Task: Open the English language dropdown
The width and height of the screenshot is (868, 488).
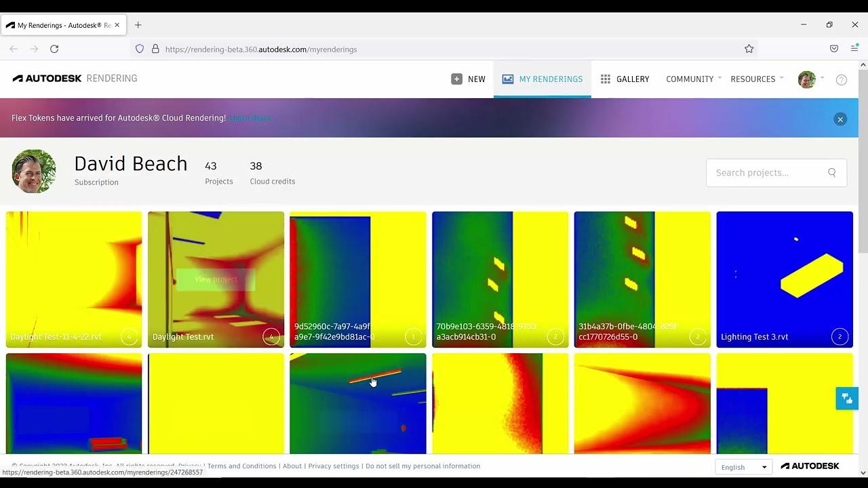Action: click(x=744, y=467)
